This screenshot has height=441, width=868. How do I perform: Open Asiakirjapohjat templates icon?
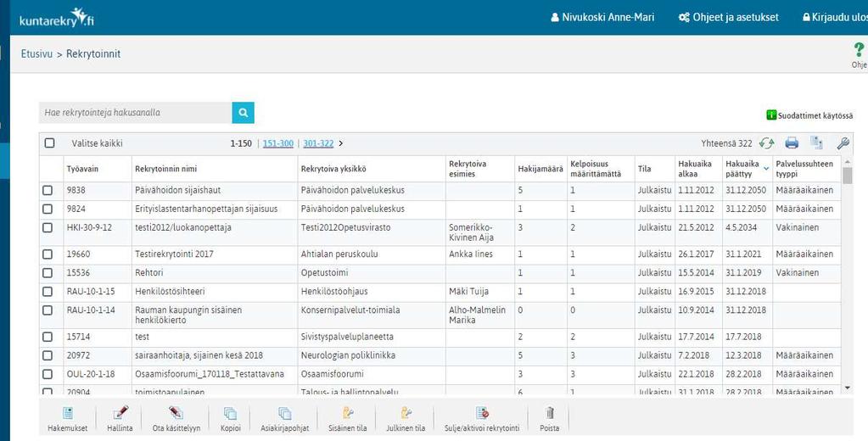click(x=284, y=420)
